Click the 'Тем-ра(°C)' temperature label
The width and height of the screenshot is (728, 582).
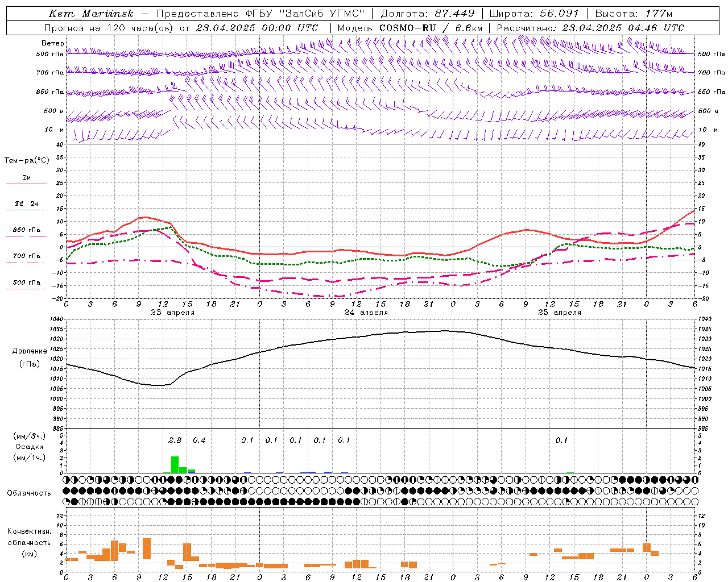tap(27, 161)
